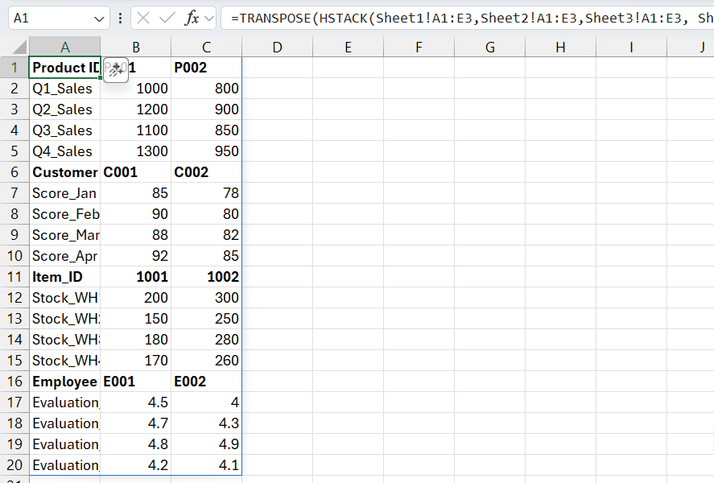
Task: Click the spill/quick analysis icon near B1
Action: pos(116,70)
